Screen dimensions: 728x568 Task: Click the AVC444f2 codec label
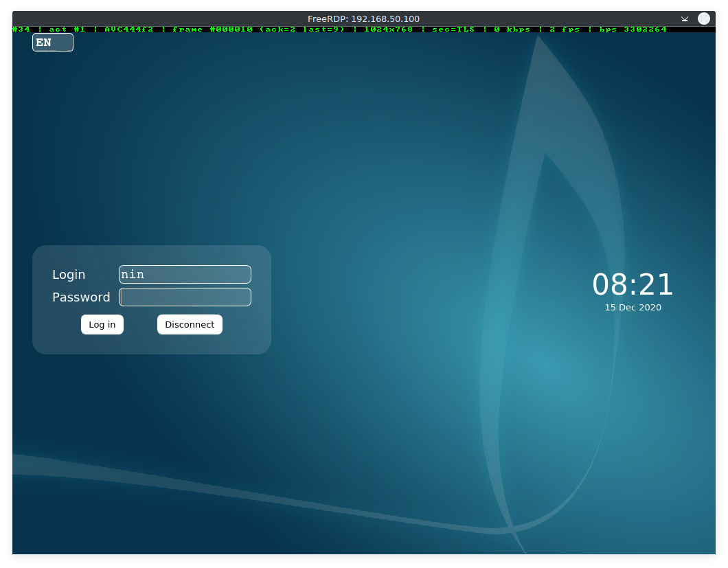(x=128, y=30)
